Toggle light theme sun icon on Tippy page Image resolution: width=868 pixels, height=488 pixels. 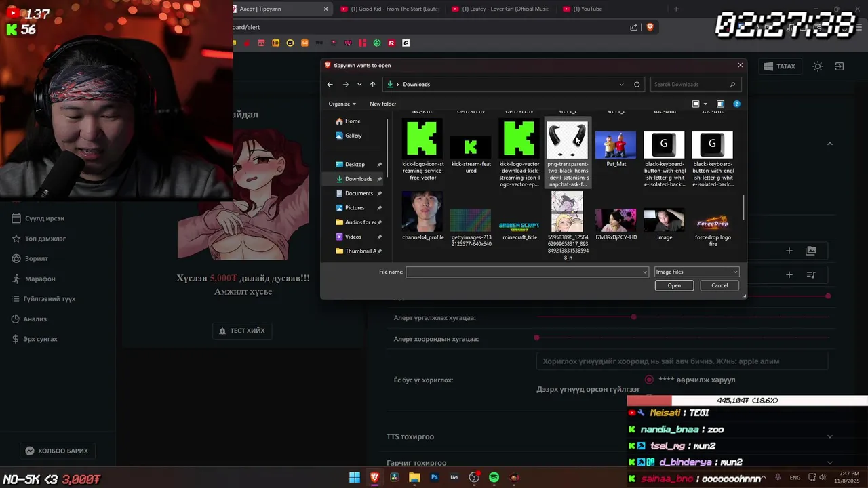pyautogui.click(x=818, y=66)
